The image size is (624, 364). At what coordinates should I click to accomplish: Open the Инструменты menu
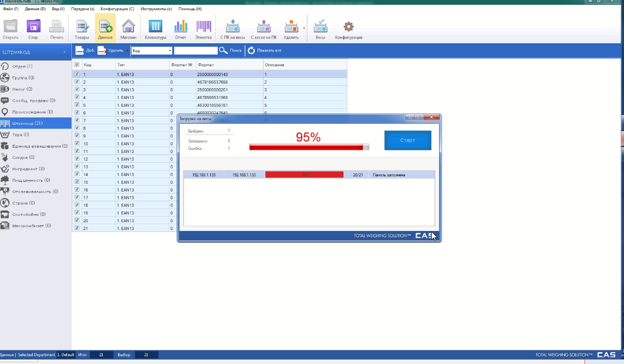click(156, 9)
